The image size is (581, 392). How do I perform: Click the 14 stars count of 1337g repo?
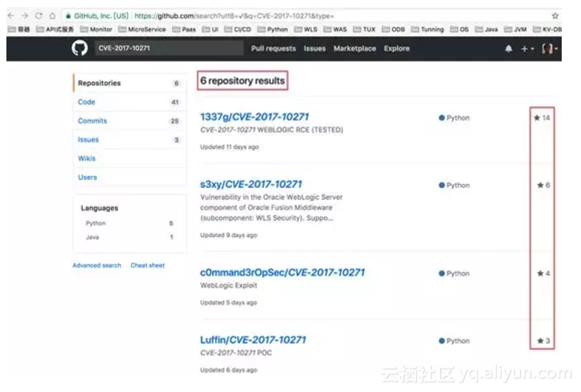542,118
